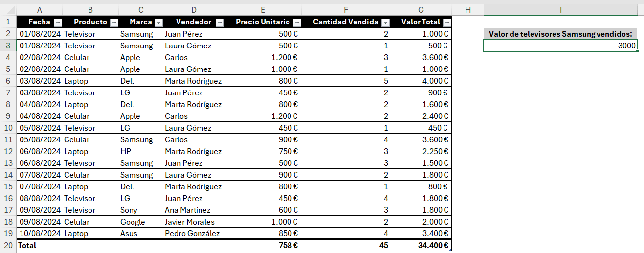Click the select-all corner of the grid

pos(8,10)
